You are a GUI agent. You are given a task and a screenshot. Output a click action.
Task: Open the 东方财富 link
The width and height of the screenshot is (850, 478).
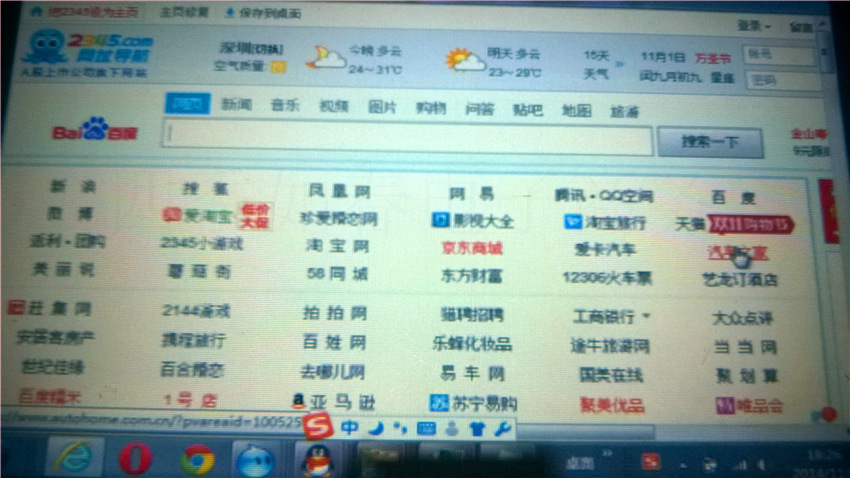pos(471,276)
